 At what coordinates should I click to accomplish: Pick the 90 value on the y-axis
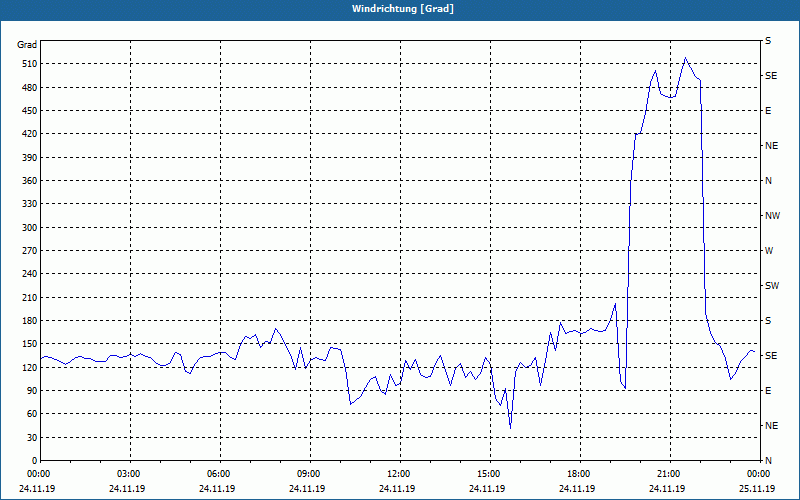pyautogui.click(x=32, y=391)
